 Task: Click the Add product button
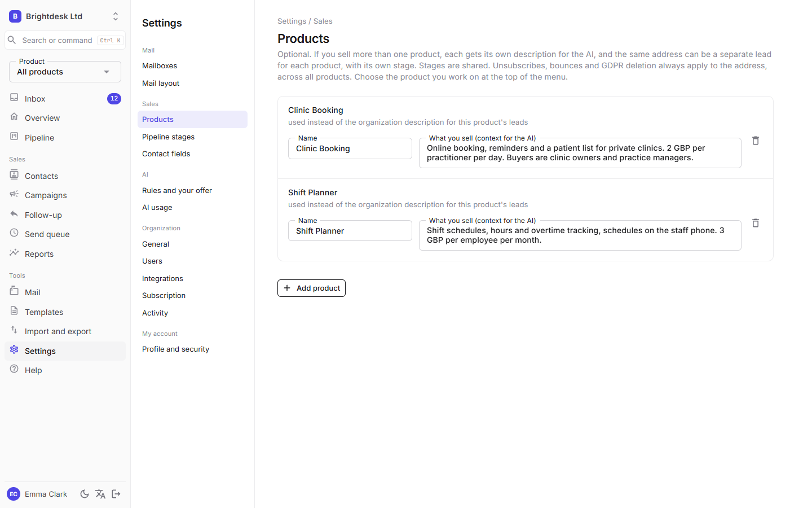tap(311, 288)
